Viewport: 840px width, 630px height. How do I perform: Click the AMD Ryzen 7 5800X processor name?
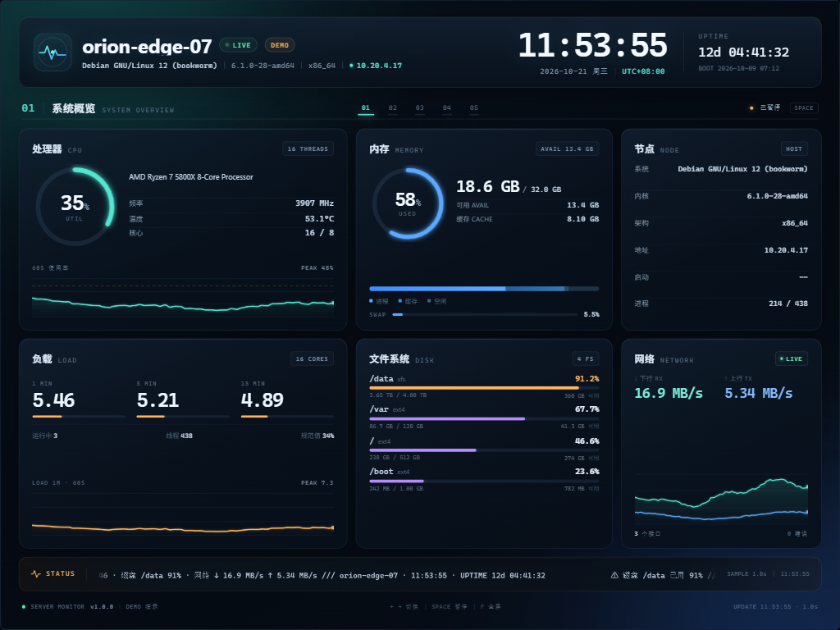click(190, 177)
